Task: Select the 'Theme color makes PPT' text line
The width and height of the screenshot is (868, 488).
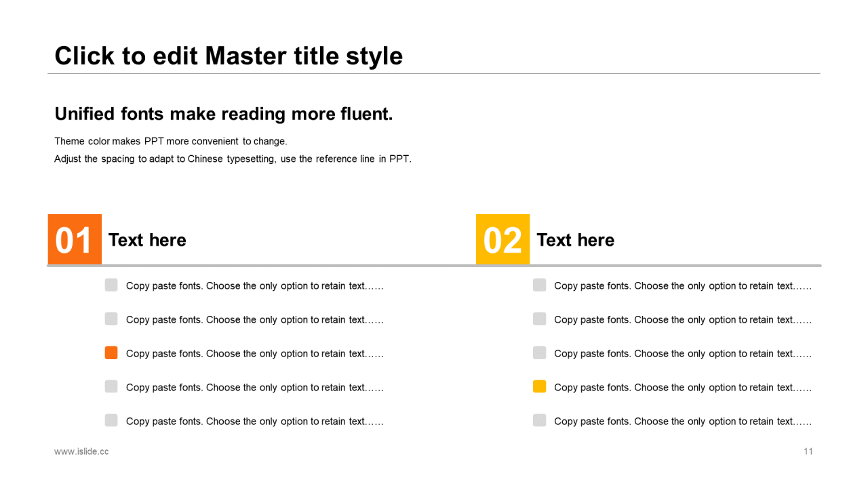Action: tap(171, 141)
